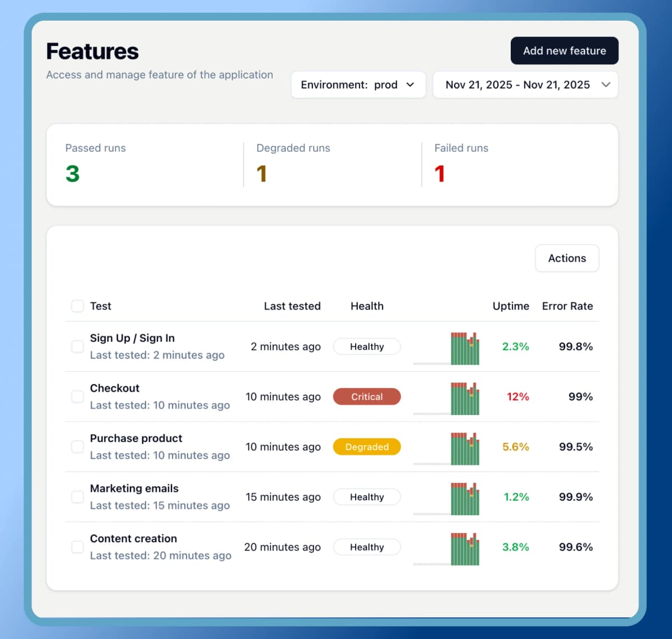Click the Healthy badge for Marketing emails
The image size is (672, 639).
(x=367, y=497)
